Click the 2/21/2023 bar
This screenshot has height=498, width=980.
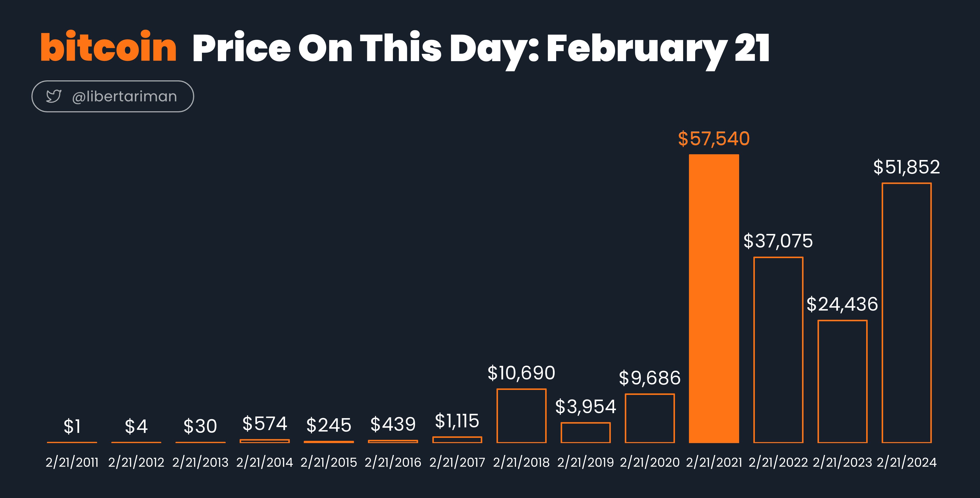click(843, 382)
